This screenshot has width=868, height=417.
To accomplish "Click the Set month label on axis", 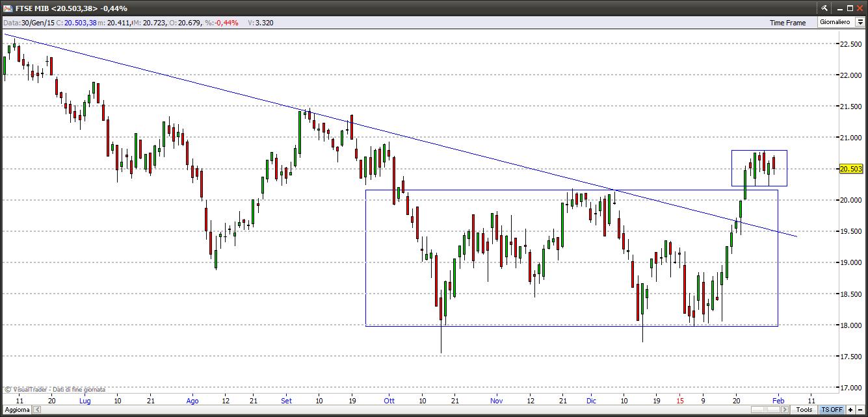I will 287,401.
